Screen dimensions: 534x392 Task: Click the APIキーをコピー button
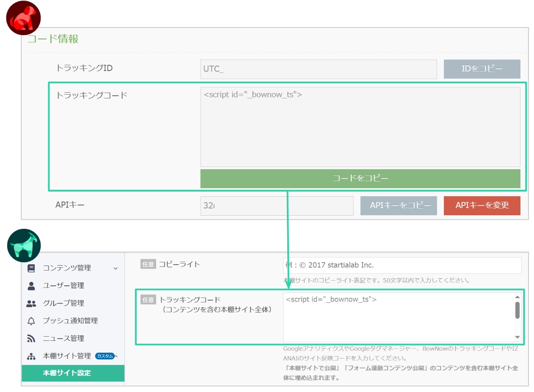click(398, 206)
